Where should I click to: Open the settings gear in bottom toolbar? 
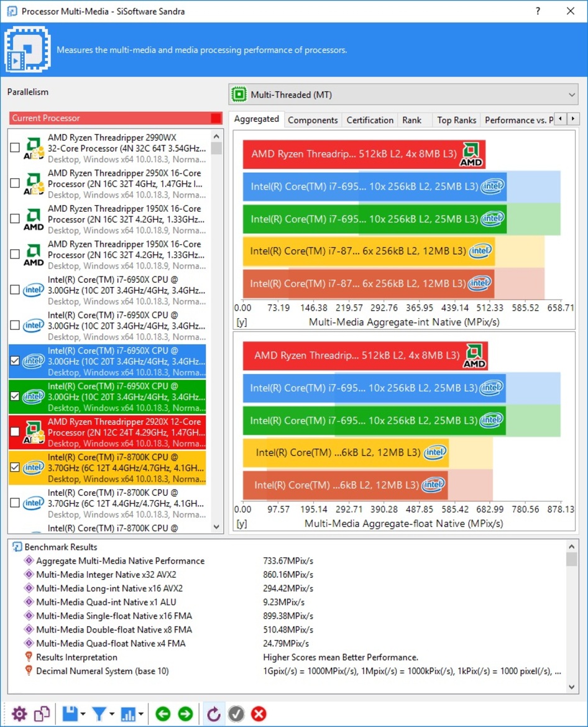[19, 713]
